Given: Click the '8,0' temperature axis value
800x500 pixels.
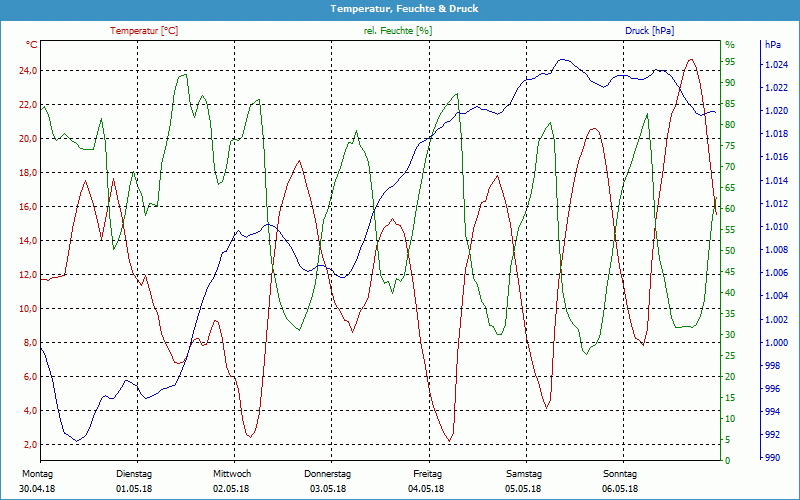Looking at the screenshot, I should click(30, 342).
